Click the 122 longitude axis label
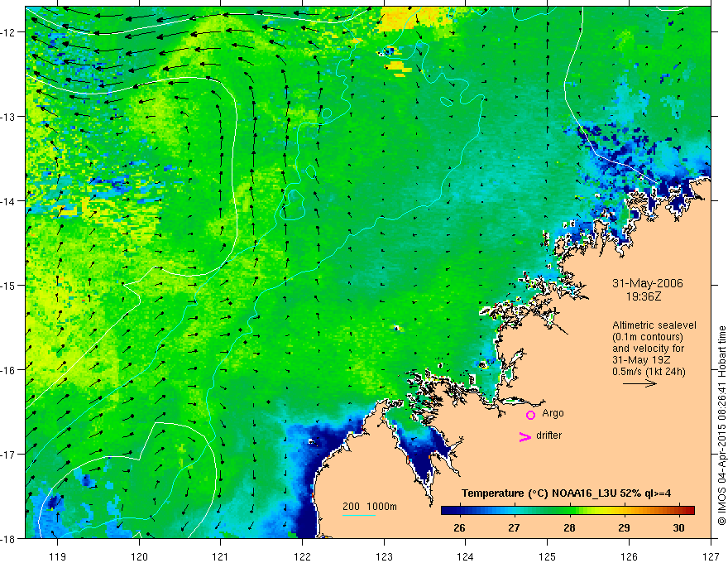 pos(302,556)
